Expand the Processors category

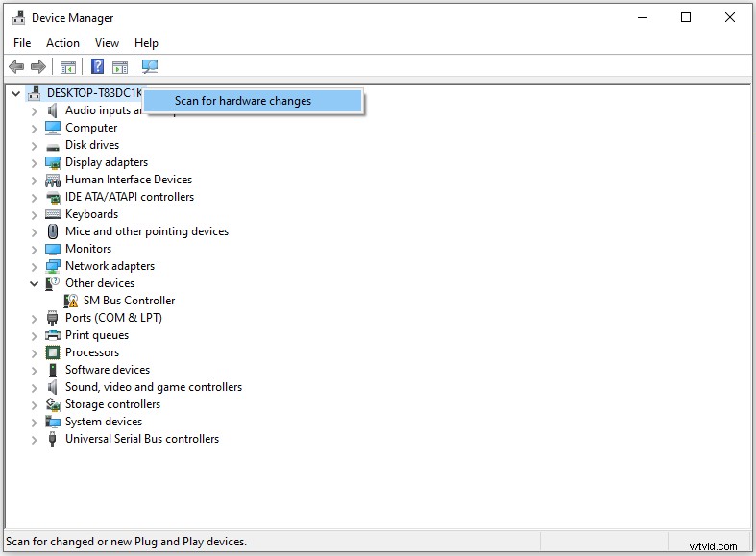pyautogui.click(x=34, y=353)
